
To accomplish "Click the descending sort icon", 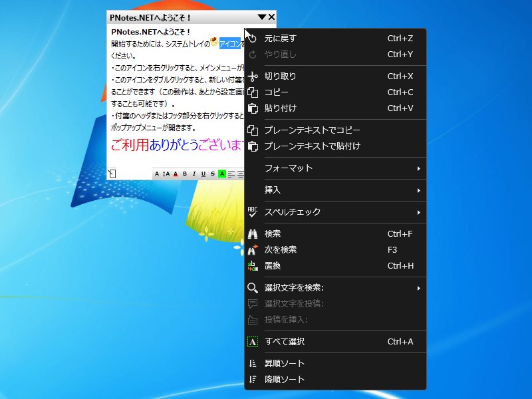I will (x=253, y=379).
